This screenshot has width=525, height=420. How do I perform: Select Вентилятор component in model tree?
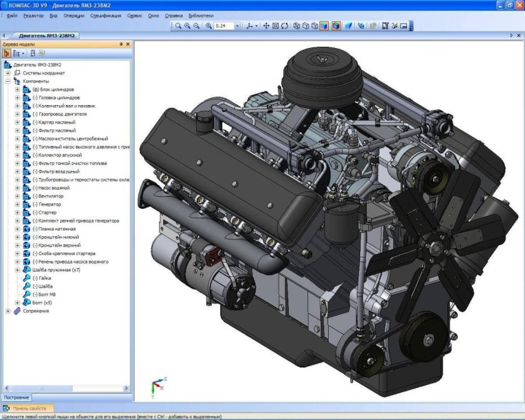49,196
